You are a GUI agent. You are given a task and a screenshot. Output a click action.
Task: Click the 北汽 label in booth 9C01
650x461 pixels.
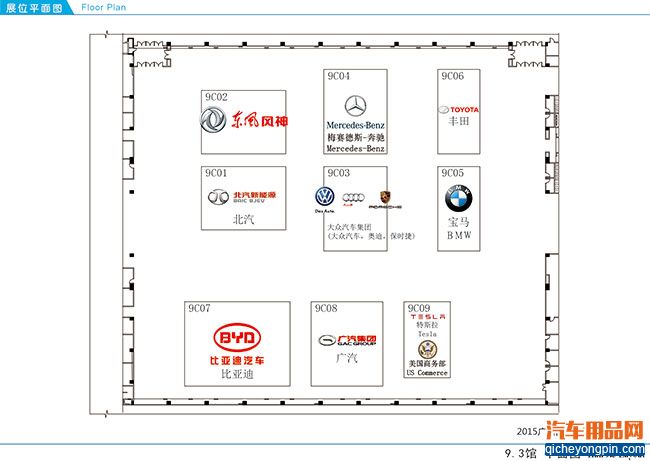tap(243, 219)
